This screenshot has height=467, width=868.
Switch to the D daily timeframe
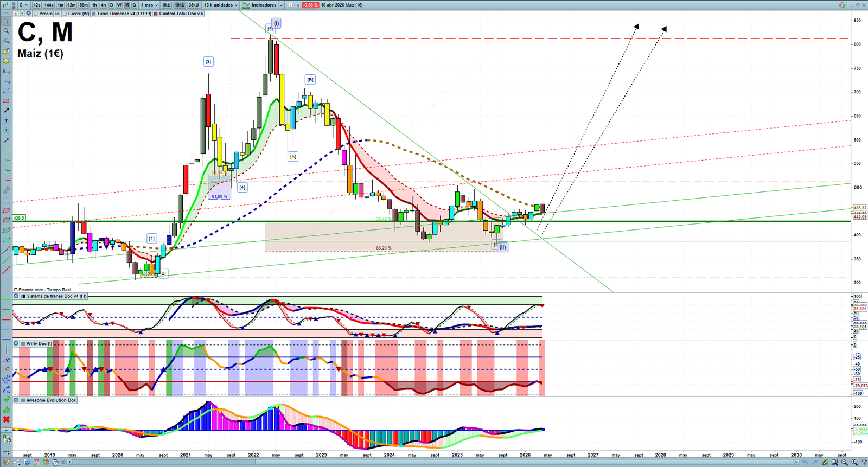[x=111, y=5]
